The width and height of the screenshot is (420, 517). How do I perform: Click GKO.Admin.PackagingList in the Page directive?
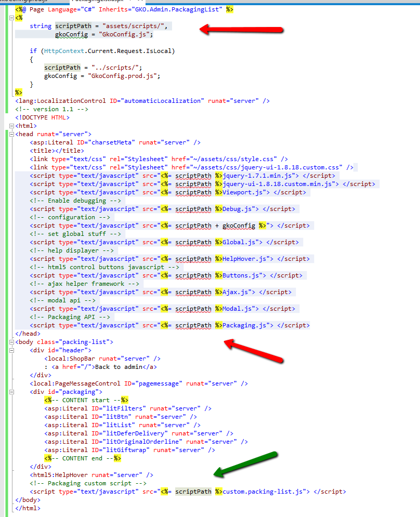177,9
